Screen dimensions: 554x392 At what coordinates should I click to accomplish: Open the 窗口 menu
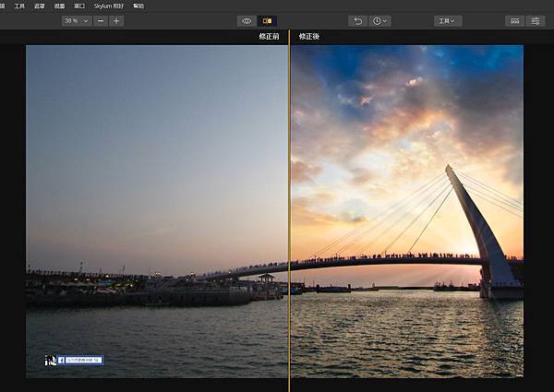79,6
